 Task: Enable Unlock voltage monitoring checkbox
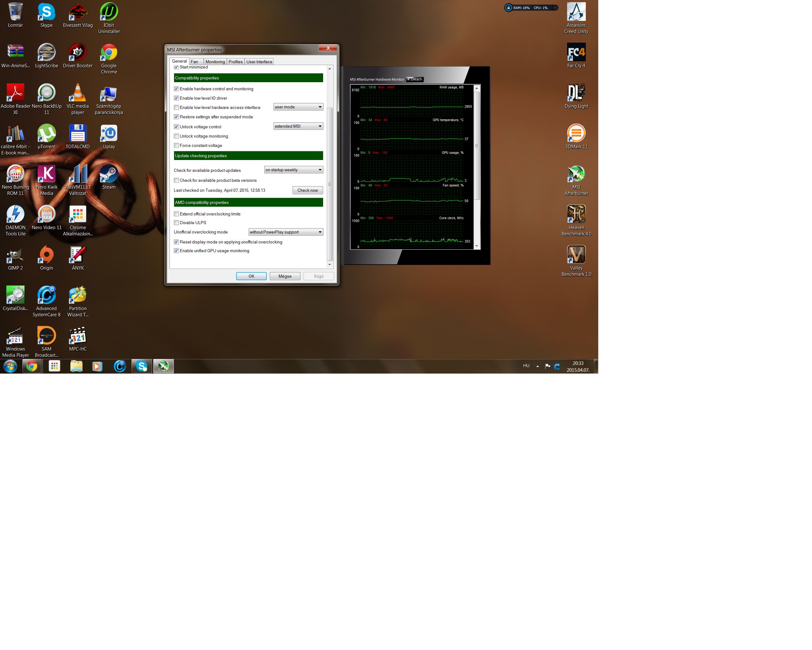pos(176,136)
